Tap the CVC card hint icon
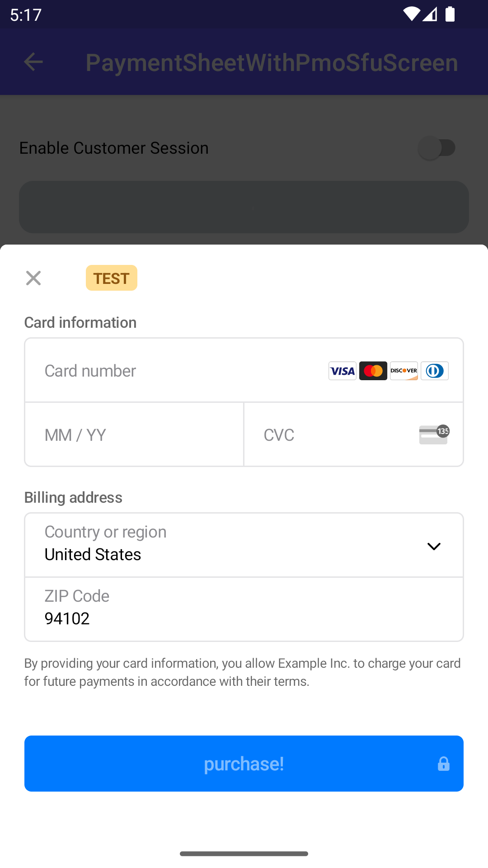Image resolution: width=488 pixels, height=868 pixels. pos(434,434)
